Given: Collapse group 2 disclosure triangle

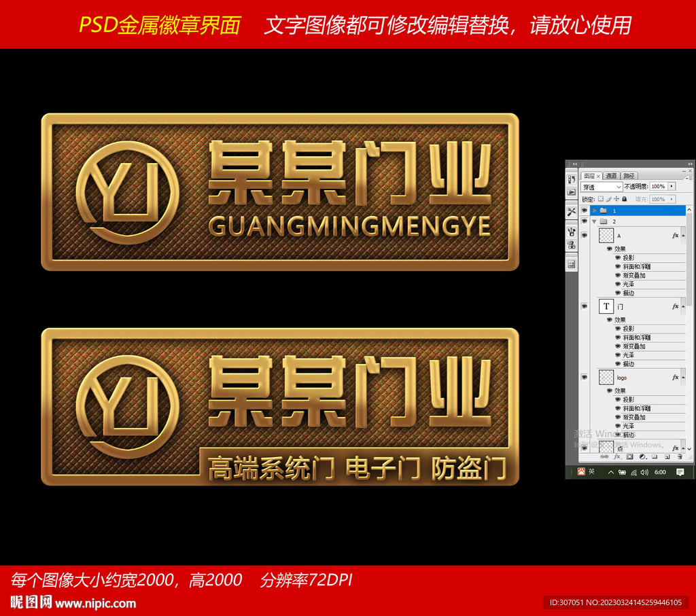Looking at the screenshot, I should pos(594,221).
